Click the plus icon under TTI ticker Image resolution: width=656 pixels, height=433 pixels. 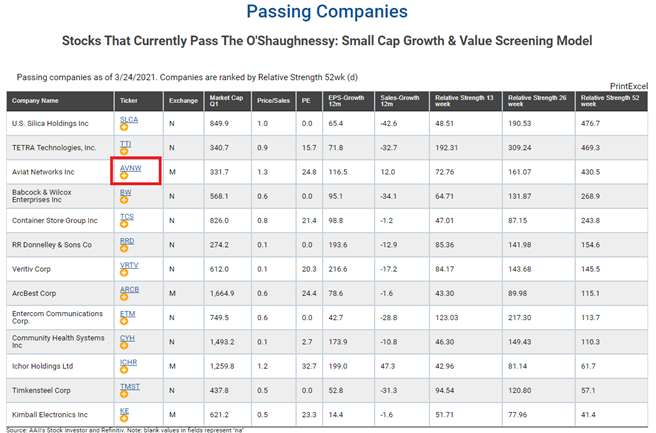tap(124, 151)
